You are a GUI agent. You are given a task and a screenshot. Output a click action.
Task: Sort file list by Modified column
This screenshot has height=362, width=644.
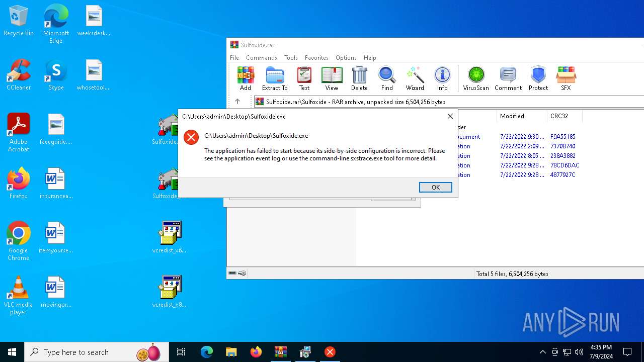522,116
